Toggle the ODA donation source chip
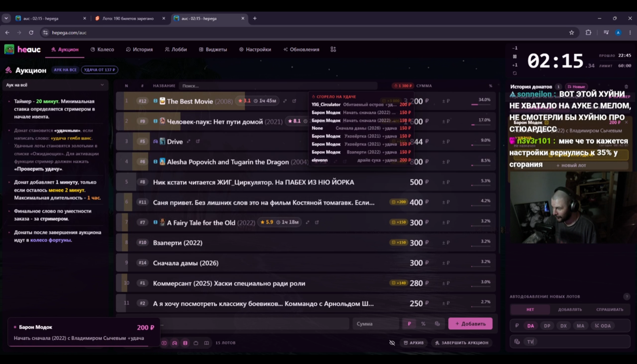The height and width of the screenshot is (364, 637). [603, 326]
